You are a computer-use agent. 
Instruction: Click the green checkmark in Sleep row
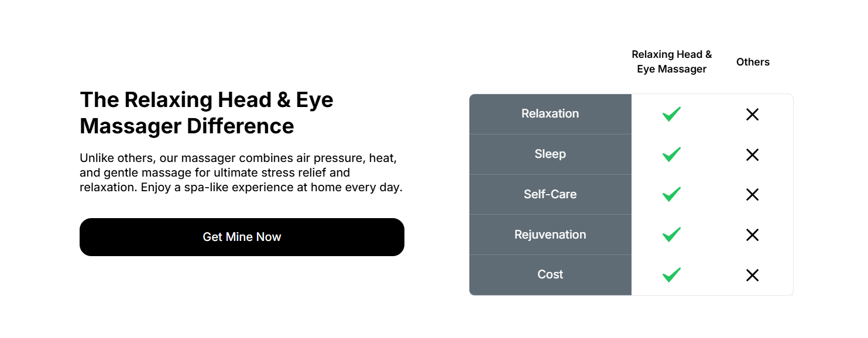coord(671,154)
